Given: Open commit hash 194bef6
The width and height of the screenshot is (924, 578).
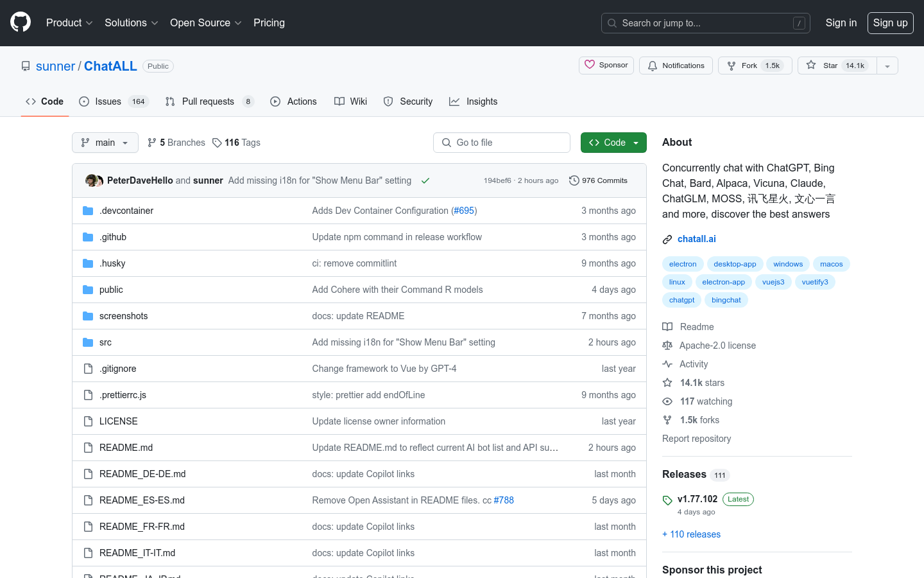Looking at the screenshot, I should [x=497, y=180].
